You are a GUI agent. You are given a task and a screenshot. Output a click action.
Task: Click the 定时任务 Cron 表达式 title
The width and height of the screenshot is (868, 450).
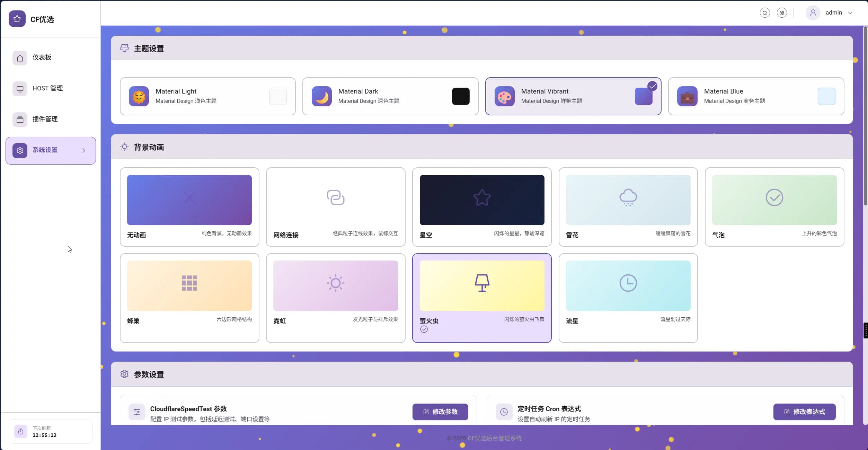[x=549, y=409]
